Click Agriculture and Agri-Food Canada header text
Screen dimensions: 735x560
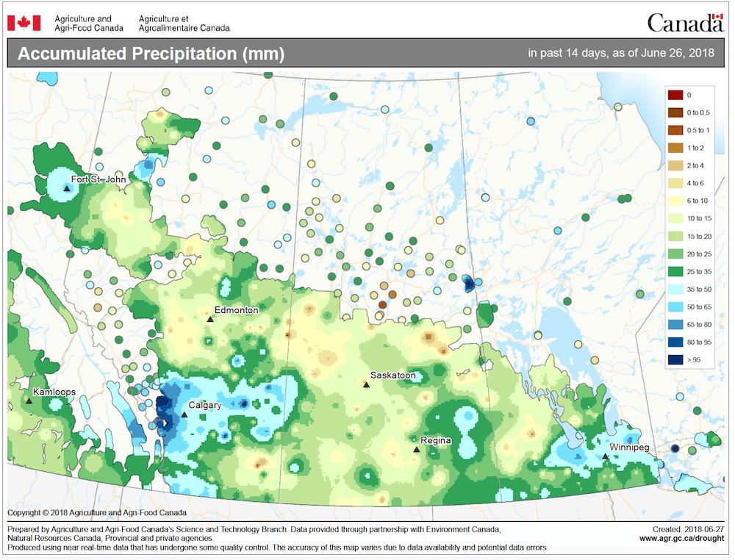tap(89, 24)
